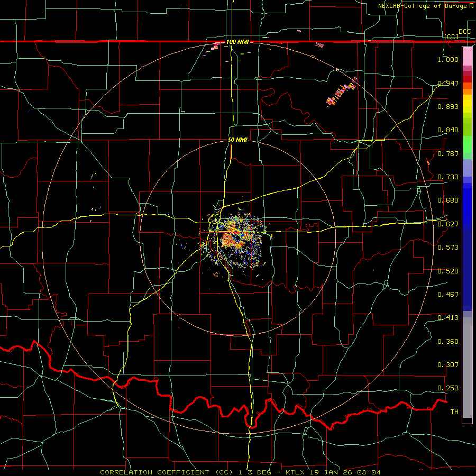Click the TH threshold label
Viewport: 476px width, 476px height.
click(x=454, y=411)
